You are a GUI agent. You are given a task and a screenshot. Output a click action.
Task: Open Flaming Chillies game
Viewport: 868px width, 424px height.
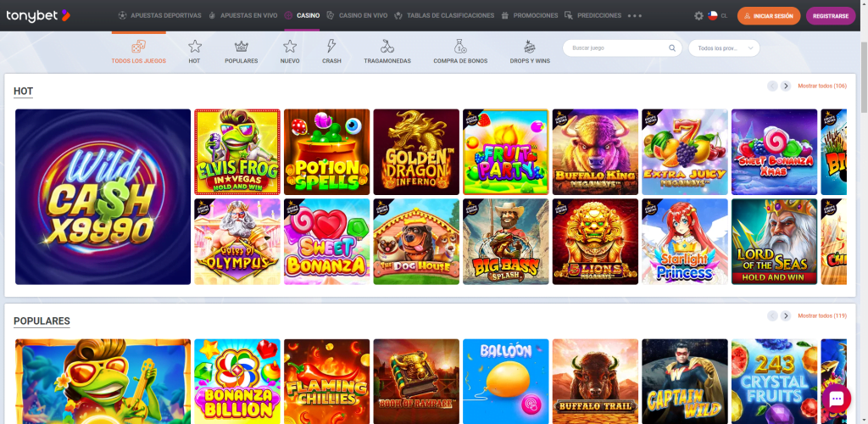326,382
